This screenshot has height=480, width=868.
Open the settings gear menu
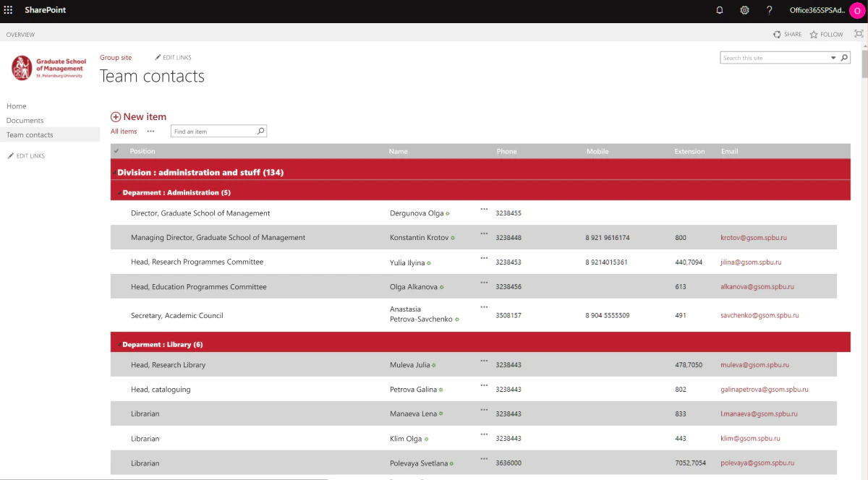[744, 10]
